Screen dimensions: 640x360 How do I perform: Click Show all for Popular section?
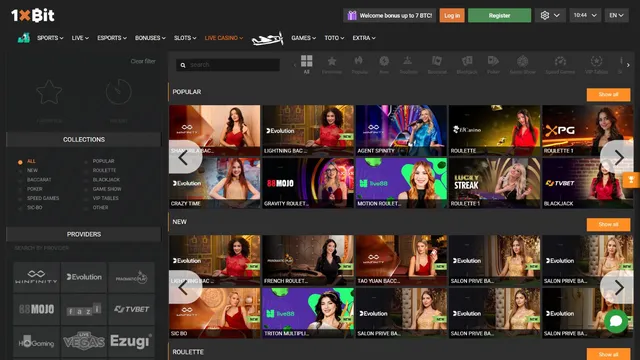[x=608, y=95]
